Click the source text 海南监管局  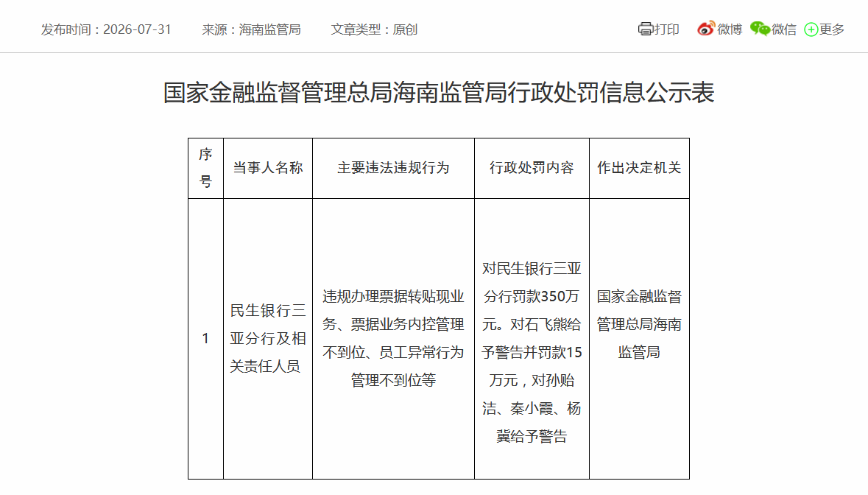[x=269, y=29]
